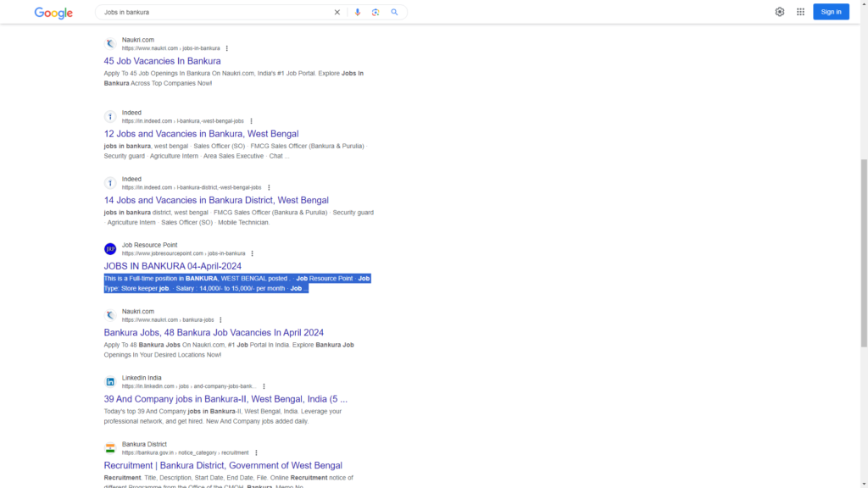Click Bankura District flag favicon
Screen dimensions: 868x488
(x=110, y=448)
